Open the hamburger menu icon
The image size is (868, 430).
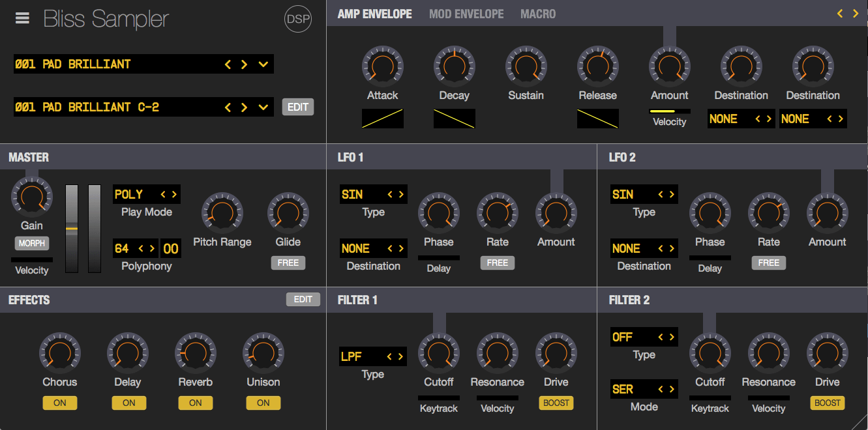tap(23, 18)
